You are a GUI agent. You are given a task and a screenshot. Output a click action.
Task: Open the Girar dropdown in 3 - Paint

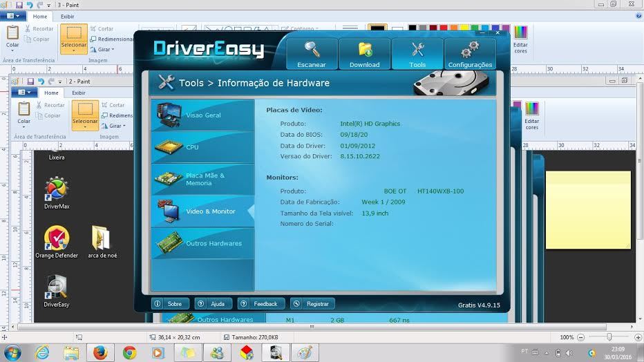click(102, 49)
